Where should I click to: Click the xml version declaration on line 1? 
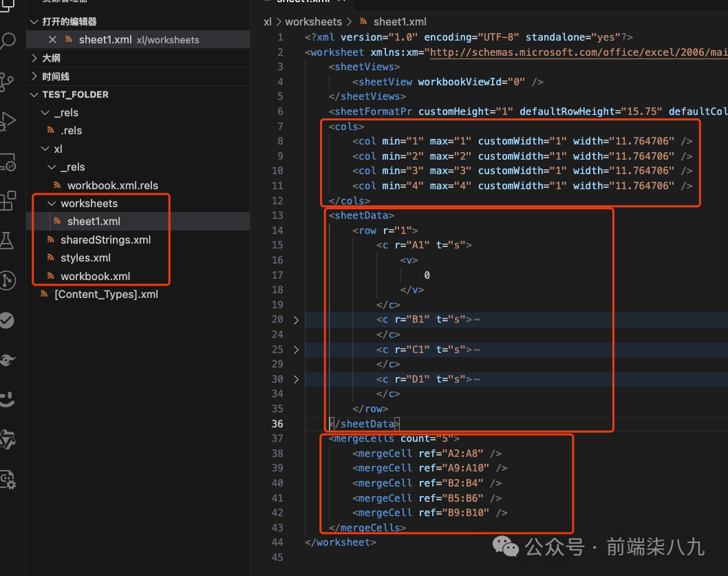tap(469, 37)
